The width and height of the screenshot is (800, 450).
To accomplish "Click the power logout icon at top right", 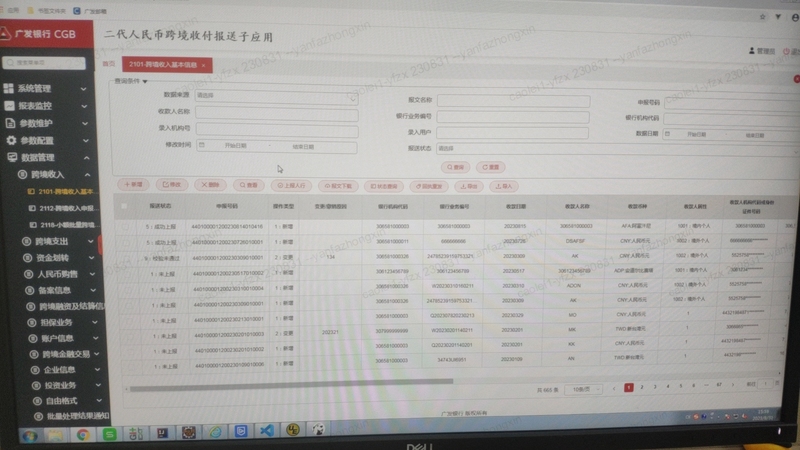I will (x=786, y=51).
